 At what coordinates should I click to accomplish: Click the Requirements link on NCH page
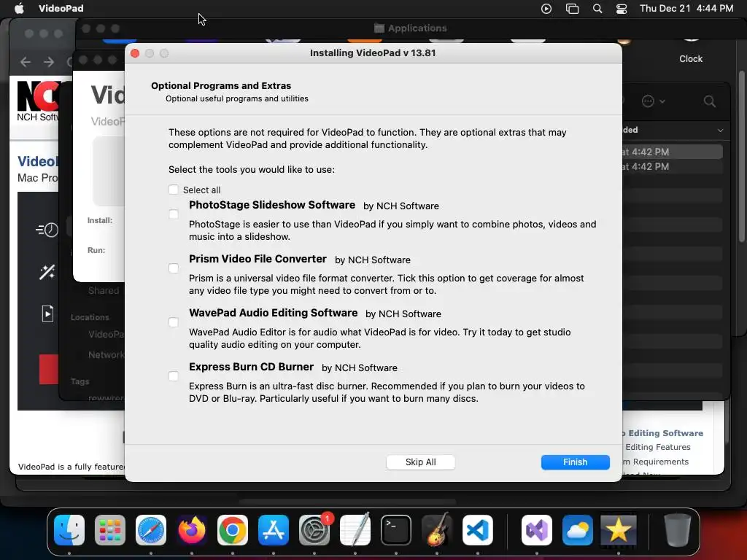pyautogui.click(x=656, y=462)
